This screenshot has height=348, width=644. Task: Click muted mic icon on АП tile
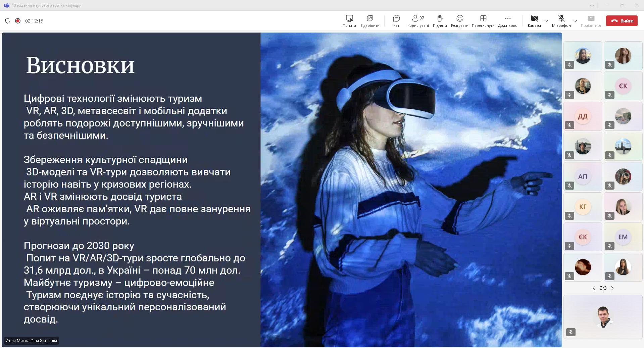[x=569, y=186]
